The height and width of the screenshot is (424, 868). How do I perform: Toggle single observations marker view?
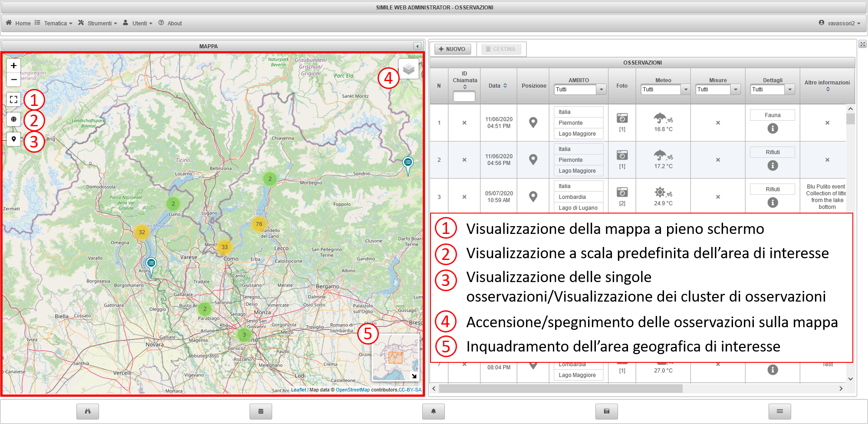pos(13,139)
